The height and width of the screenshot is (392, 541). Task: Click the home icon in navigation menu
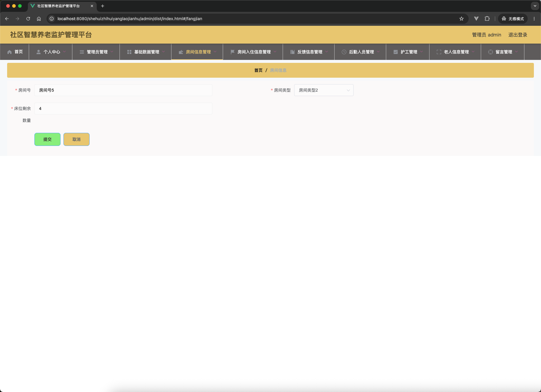point(9,52)
